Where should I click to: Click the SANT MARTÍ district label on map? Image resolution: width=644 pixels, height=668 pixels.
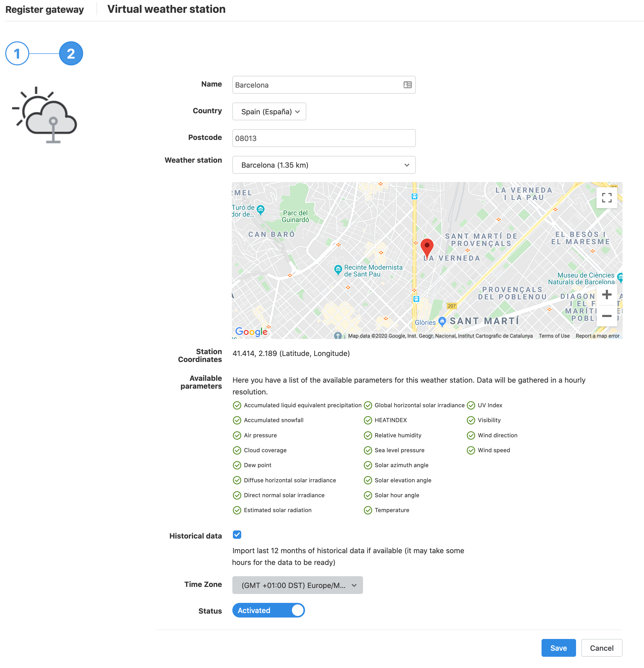tap(484, 321)
